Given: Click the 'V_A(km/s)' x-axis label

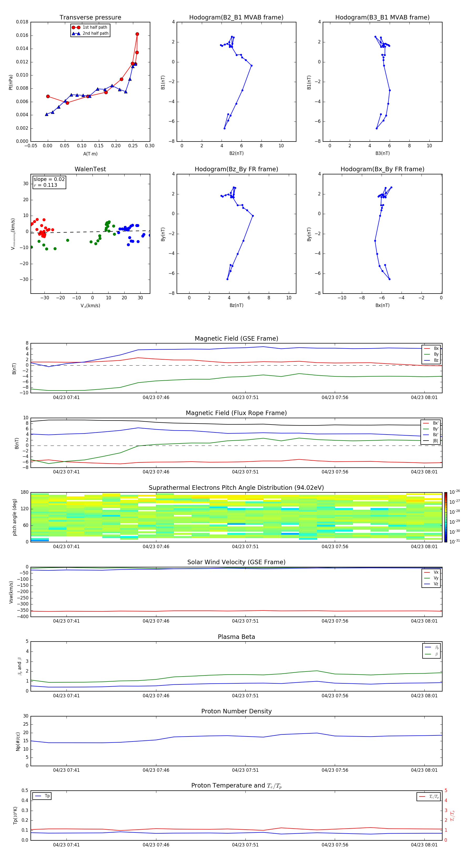Looking at the screenshot, I should pyautogui.click(x=90, y=306).
